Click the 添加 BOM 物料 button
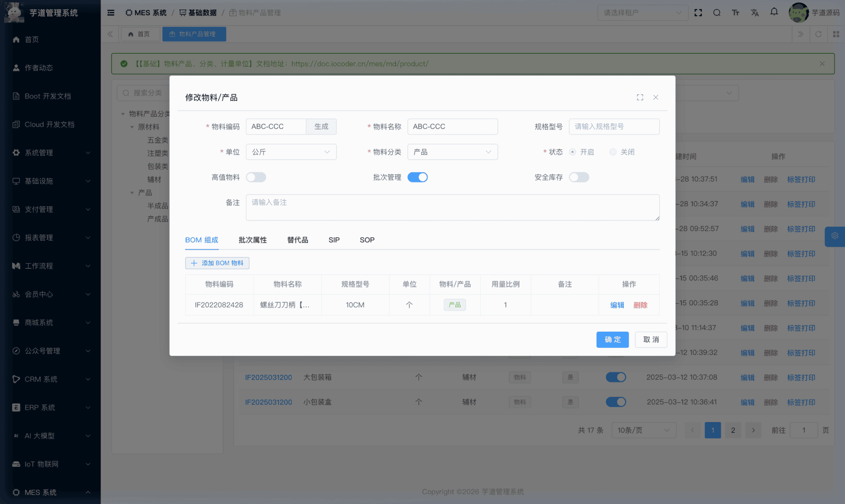Image resolution: width=845 pixels, height=504 pixels. coord(217,263)
